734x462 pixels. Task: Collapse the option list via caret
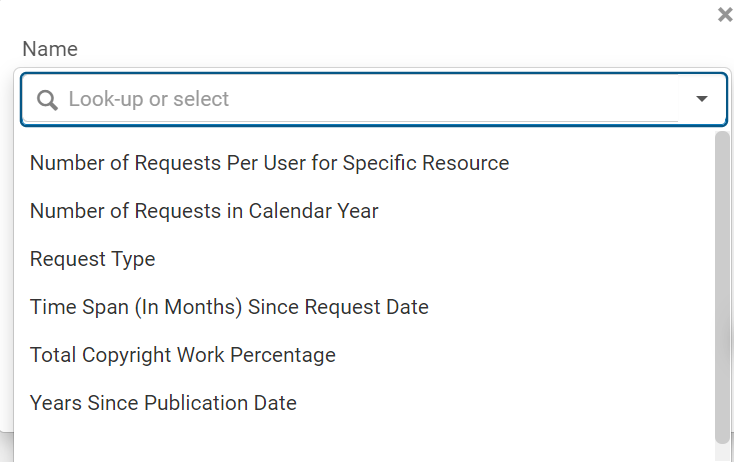click(x=702, y=99)
